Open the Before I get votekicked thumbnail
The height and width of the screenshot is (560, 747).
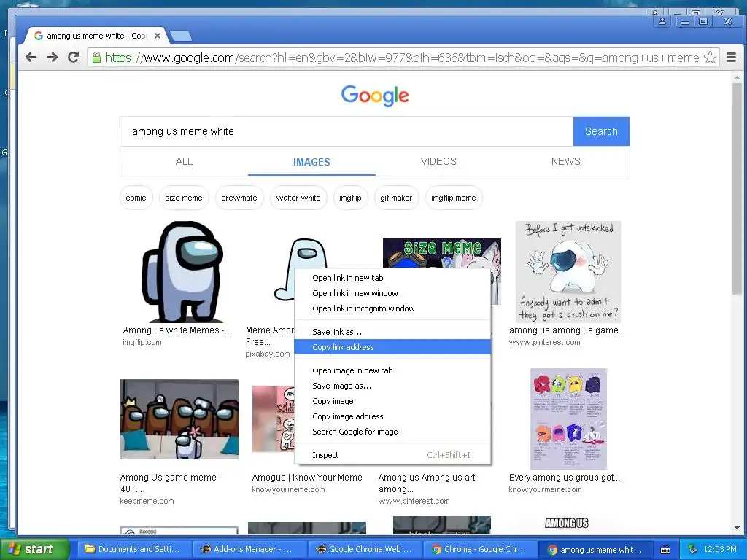coord(568,271)
